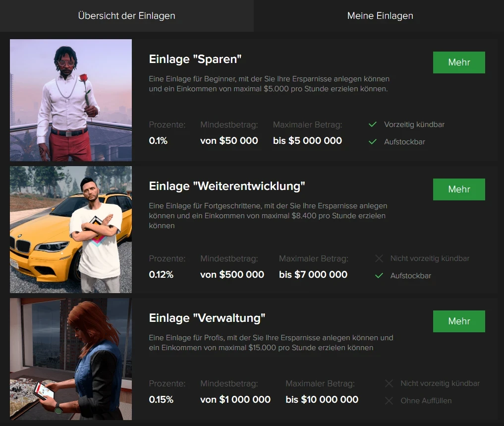Select the woman with phone thumbnail

click(x=71, y=359)
